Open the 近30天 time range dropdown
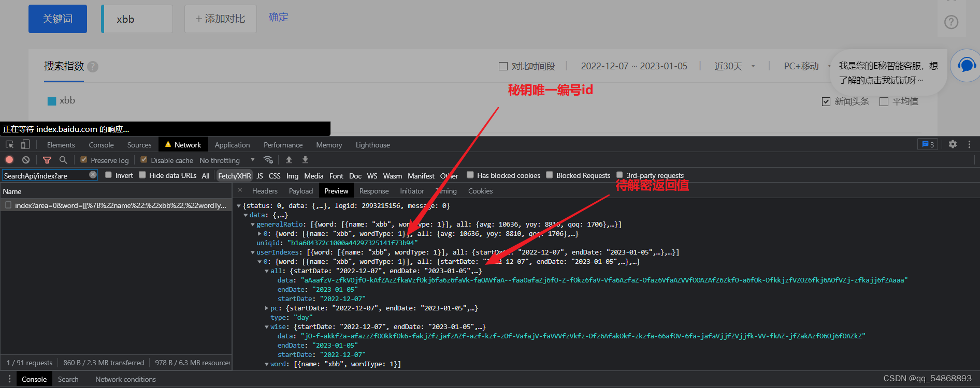 click(x=734, y=66)
